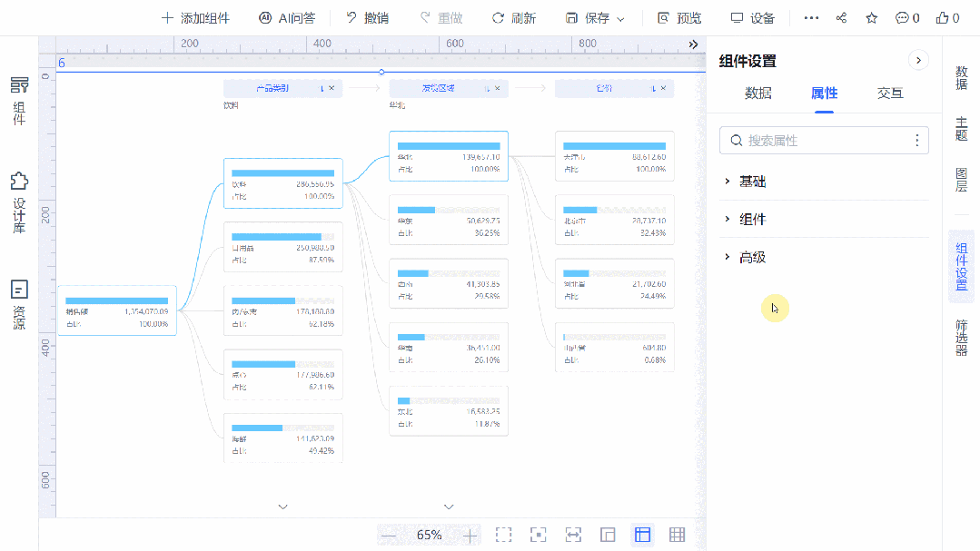Open the AI问答 assistant
This screenshot has width=980, height=551.
287,18
